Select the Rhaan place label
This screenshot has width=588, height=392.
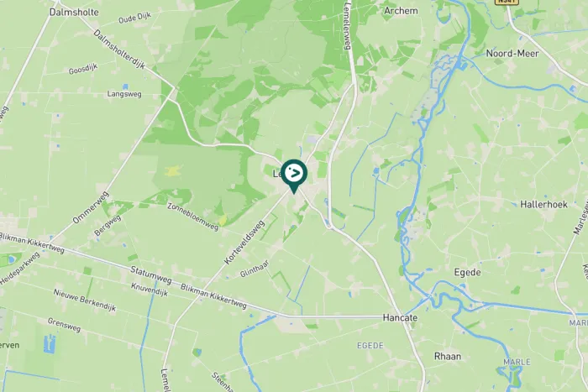click(448, 356)
